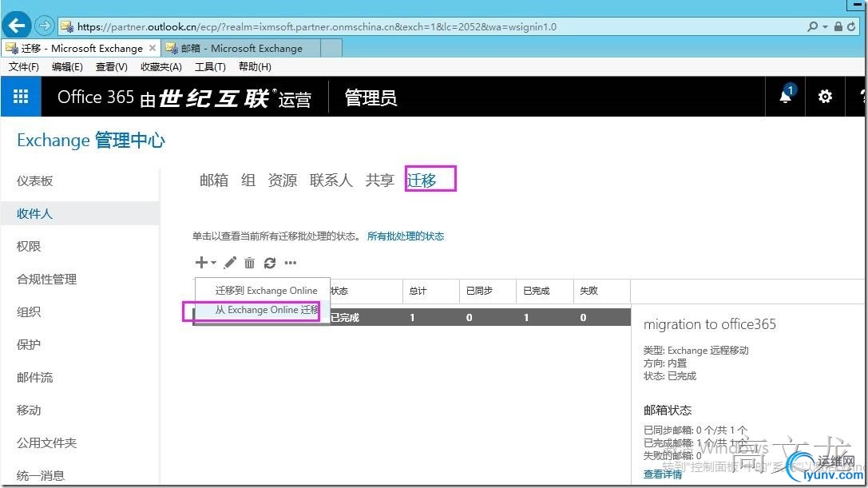The image size is (868, 488).
Task: Select the 联系人 recipients tab
Action: (331, 180)
